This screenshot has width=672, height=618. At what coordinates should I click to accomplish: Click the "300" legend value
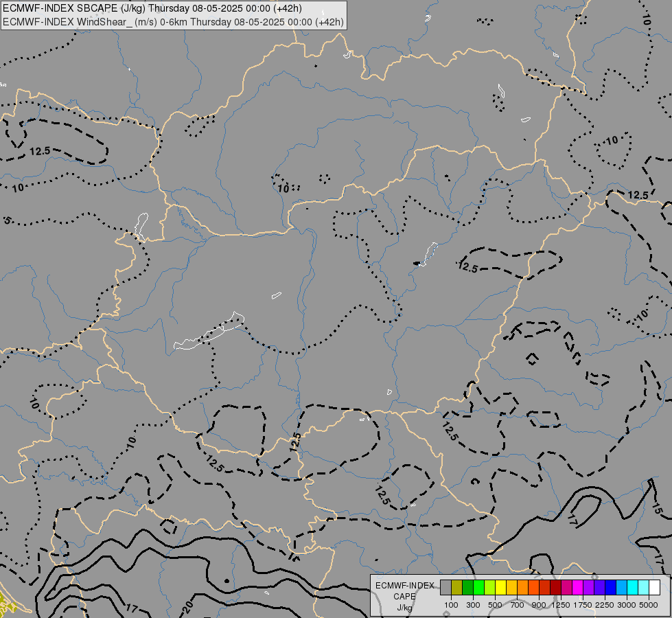coord(473,605)
